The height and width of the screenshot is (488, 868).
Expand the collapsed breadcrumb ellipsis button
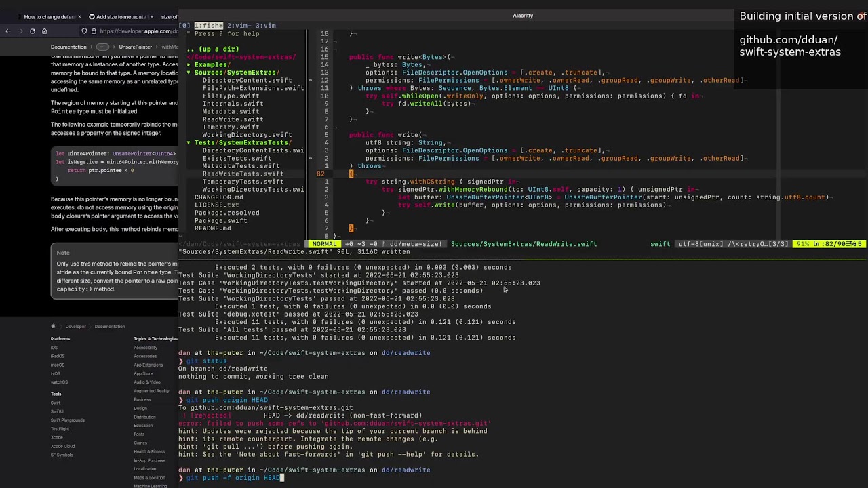[x=102, y=47]
